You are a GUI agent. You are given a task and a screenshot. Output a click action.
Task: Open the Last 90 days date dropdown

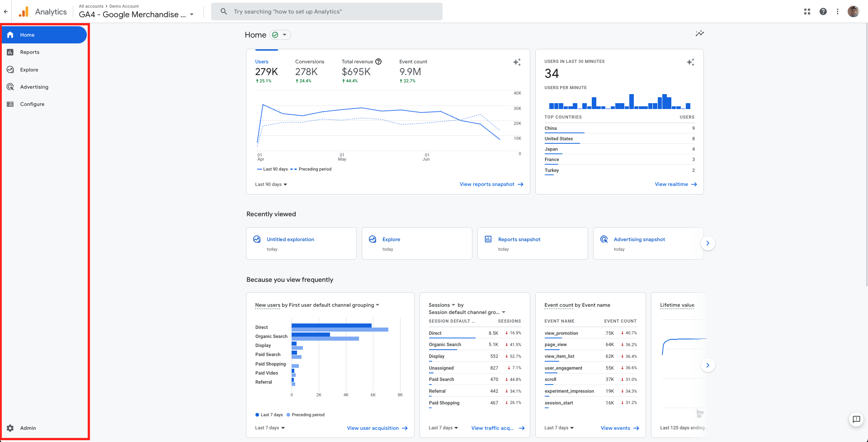coord(271,185)
